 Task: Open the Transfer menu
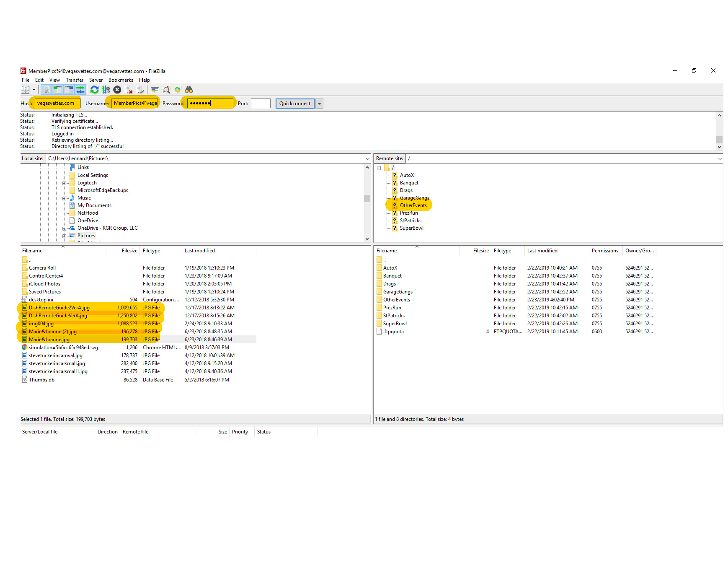[x=74, y=80]
